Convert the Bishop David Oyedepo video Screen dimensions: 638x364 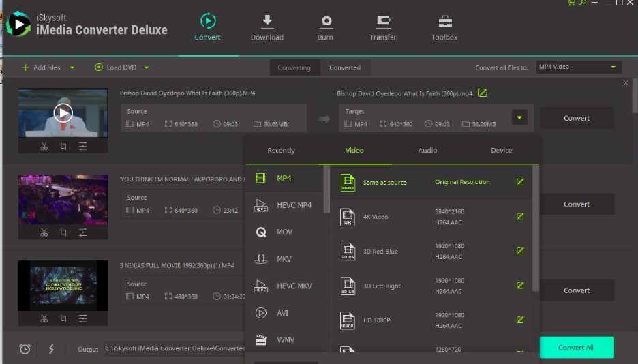(x=577, y=118)
